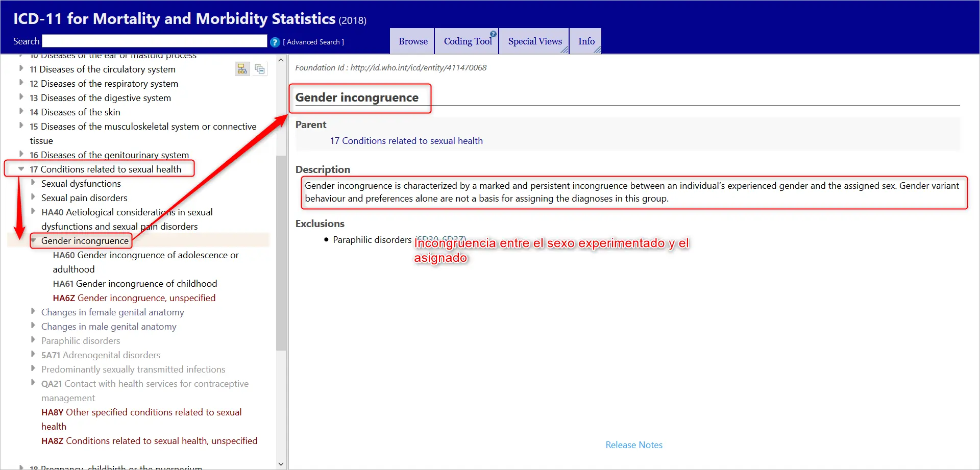Image resolution: width=980 pixels, height=470 pixels.
Task: Open the Coding Tool tab
Action: (468, 41)
